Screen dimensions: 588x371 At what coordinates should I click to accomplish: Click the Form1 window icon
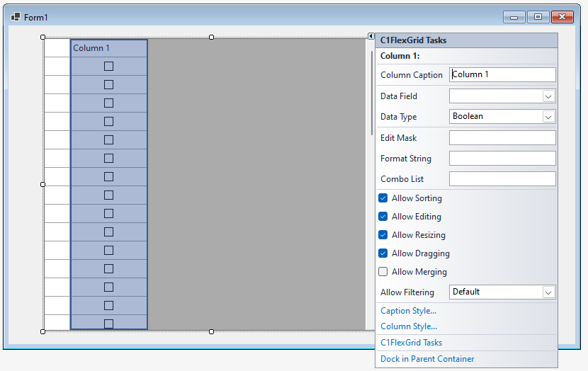click(x=16, y=17)
